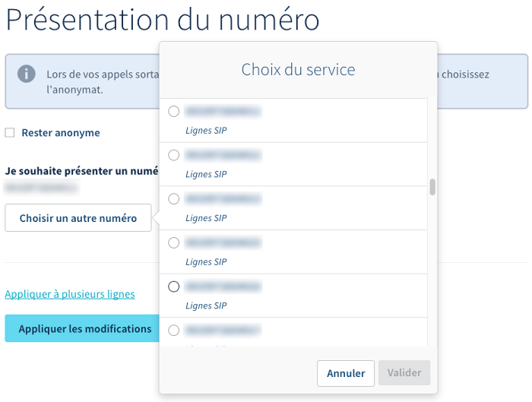Click the info icon in the blue notice
Screen dimensions: 532x402
pyautogui.click(x=27, y=74)
